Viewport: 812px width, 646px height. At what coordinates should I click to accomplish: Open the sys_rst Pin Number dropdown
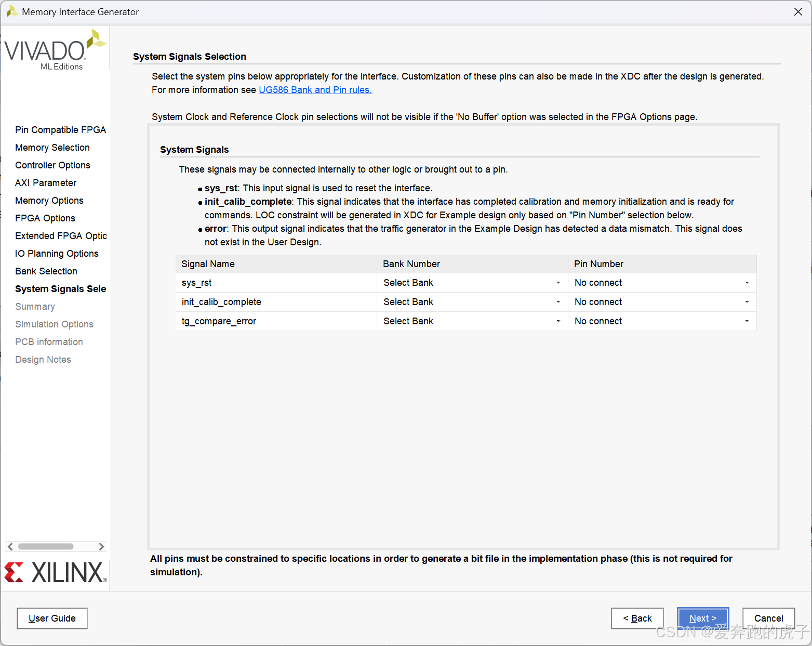662,283
